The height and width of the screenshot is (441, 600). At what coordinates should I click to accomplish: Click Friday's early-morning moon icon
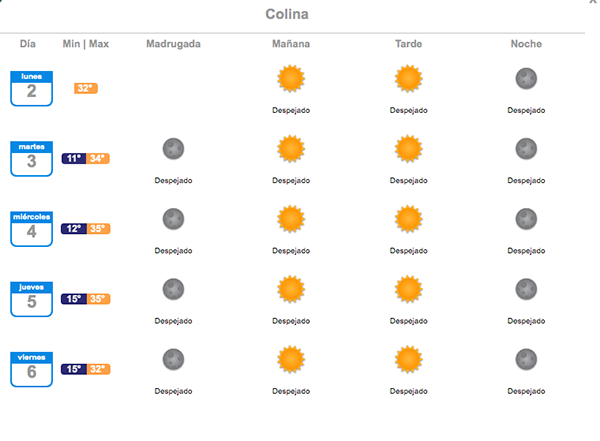pos(173,359)
